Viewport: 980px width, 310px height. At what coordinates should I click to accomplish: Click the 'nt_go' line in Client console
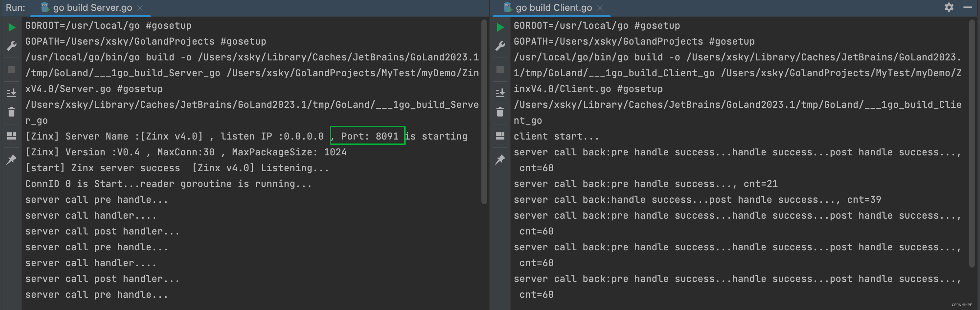click(x=528, y=121)
